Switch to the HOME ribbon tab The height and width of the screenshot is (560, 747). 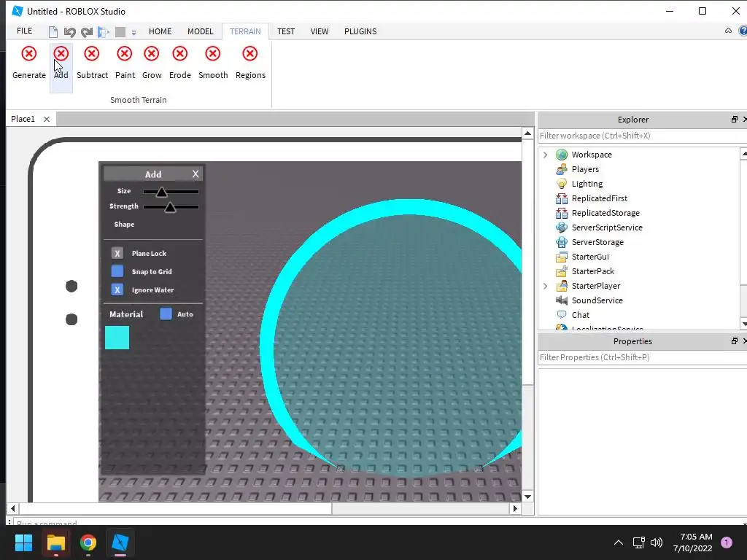point(160,31)
